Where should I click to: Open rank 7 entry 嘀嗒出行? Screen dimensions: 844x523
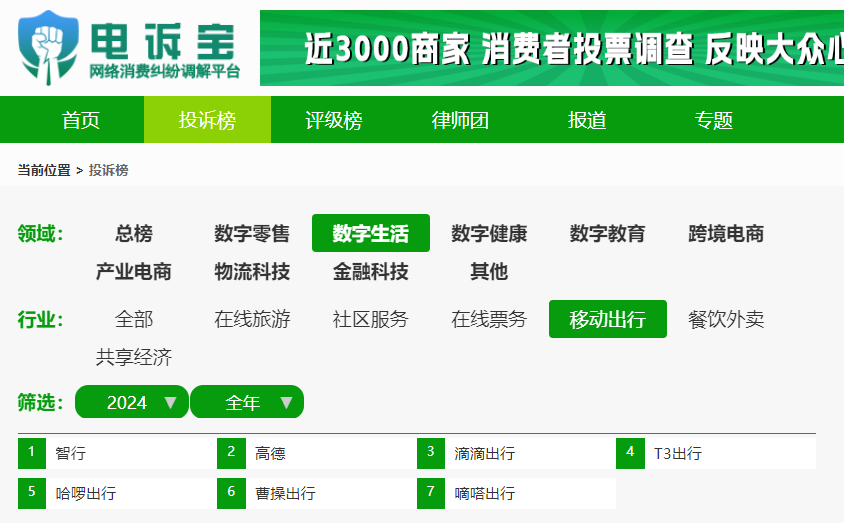516,493
